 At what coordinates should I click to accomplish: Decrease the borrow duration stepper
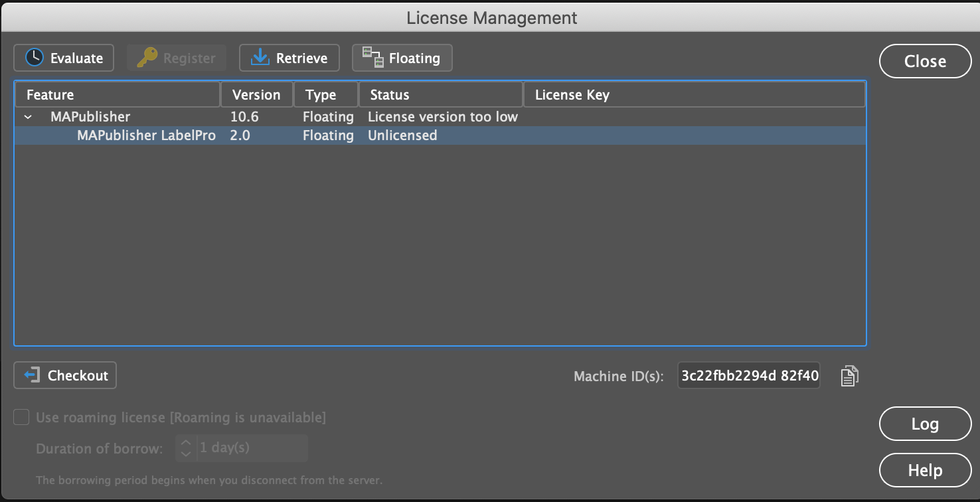(x=186, y=454)
